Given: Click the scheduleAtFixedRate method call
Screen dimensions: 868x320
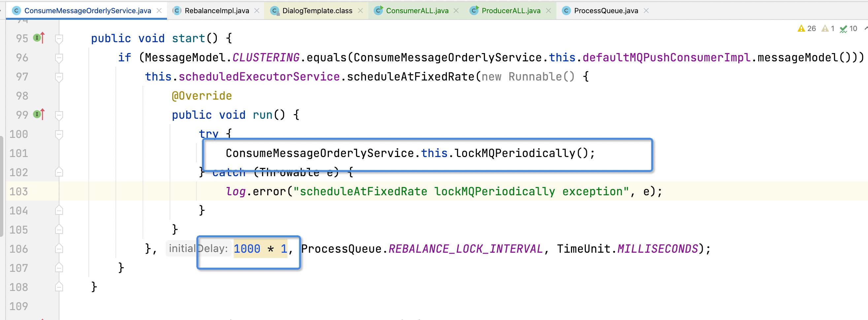Looking at the screenshot, I should click(x=411, y=77).
